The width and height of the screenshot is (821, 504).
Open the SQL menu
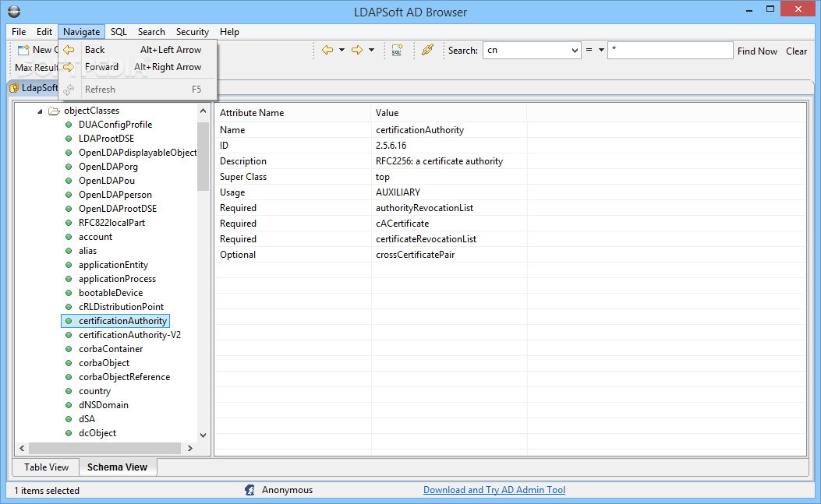(119, 32)
